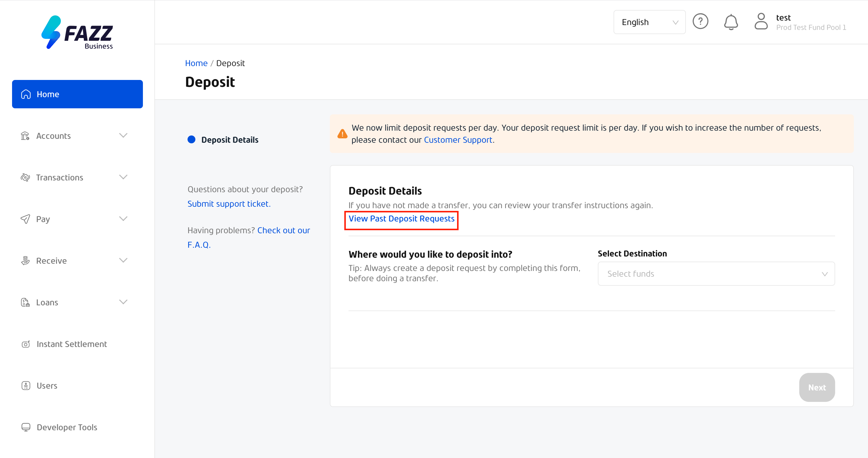Click the Instant Settlement icon

pos(26,344)
